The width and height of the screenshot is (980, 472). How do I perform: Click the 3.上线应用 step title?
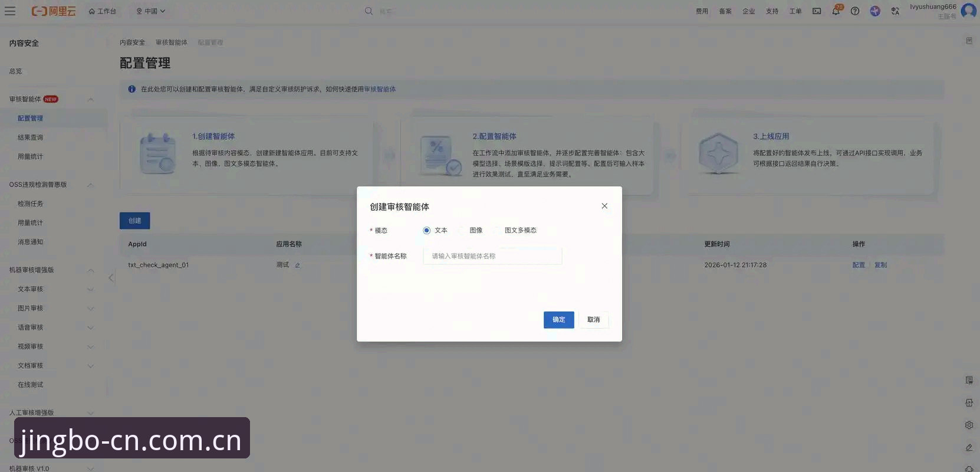(x=771, y=136)
